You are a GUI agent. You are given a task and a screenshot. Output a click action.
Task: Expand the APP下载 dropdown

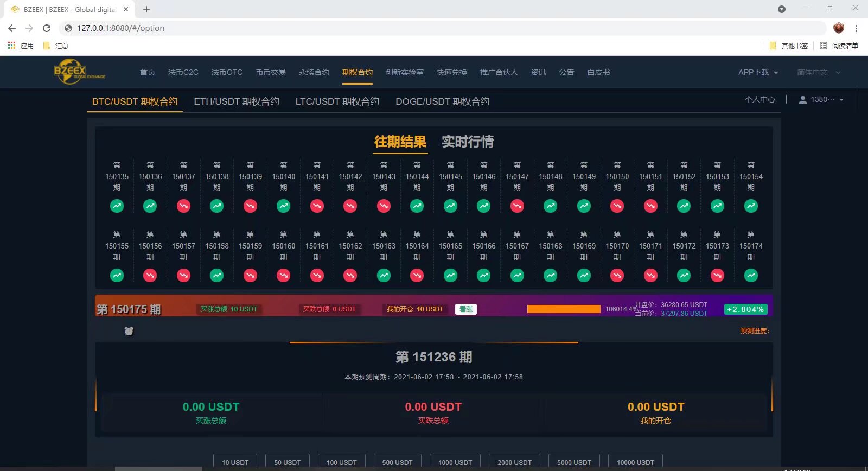click(x=758, y=72)
